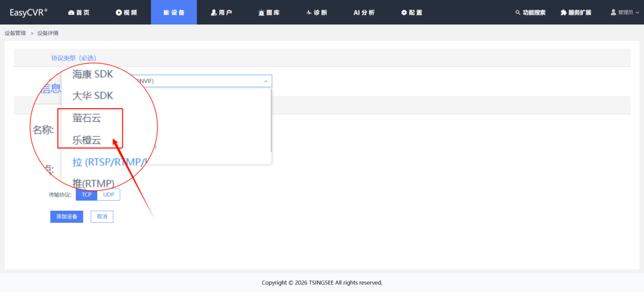Go to the 图库 gallery tab
The image size is (644, 292).
coord(269,13)
